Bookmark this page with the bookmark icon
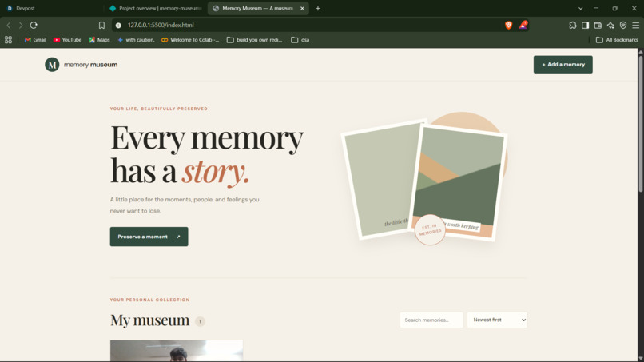 click(x=101, y=25)
